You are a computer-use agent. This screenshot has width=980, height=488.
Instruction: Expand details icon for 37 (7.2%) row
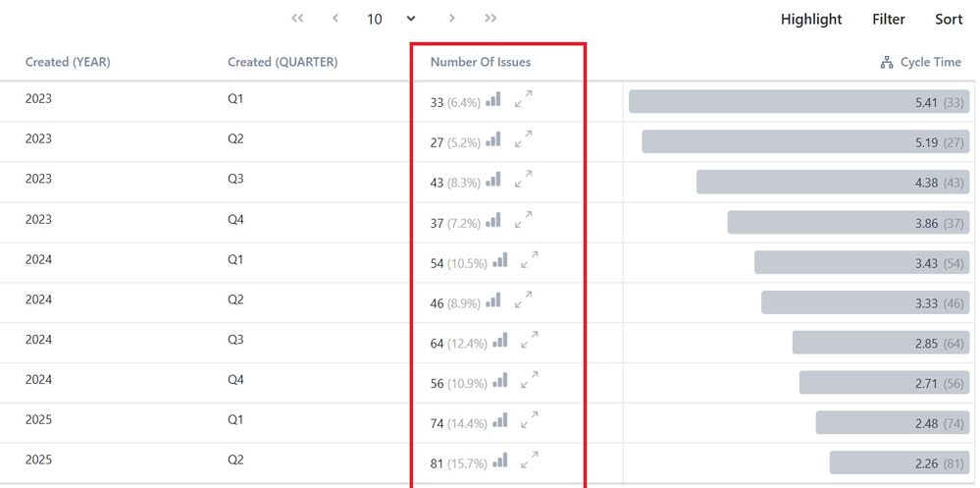coord(523,220)
